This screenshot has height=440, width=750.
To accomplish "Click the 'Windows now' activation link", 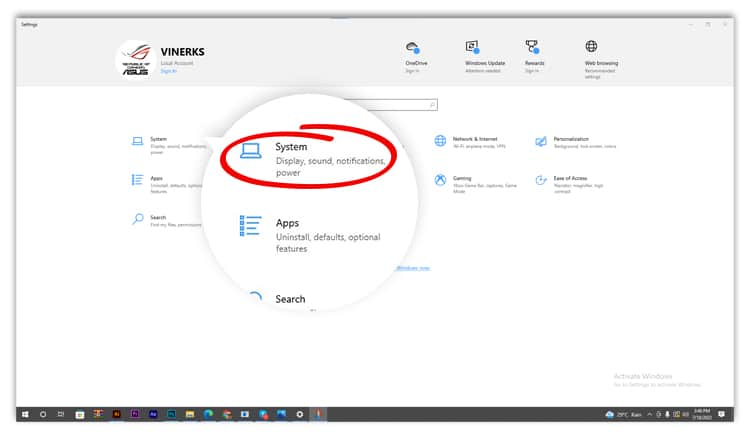I will click(x=412, y=268).
